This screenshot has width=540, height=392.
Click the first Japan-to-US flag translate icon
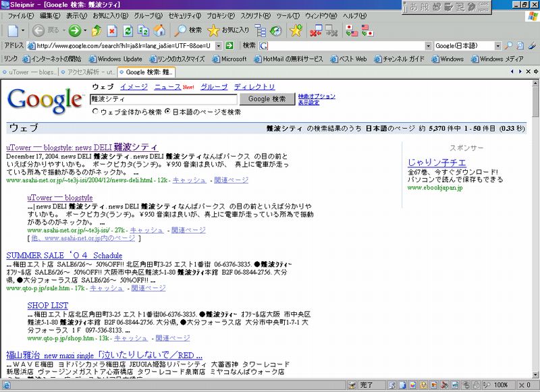tap(352, 31)
